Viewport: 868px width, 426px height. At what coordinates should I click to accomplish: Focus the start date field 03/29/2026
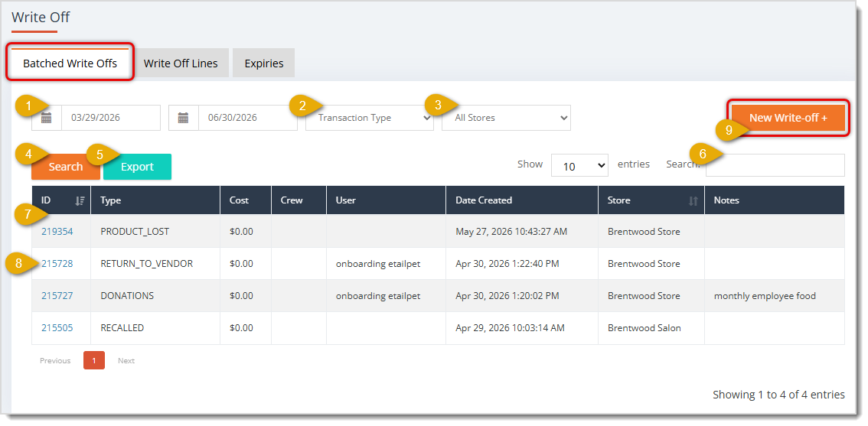[111, 118]
